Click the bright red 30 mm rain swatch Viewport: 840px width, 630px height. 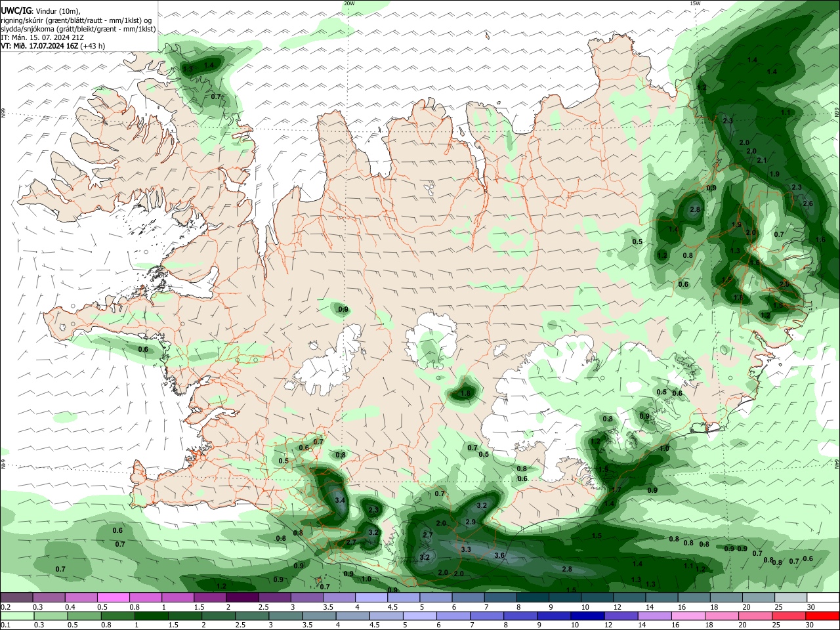(x=822, y=616)
